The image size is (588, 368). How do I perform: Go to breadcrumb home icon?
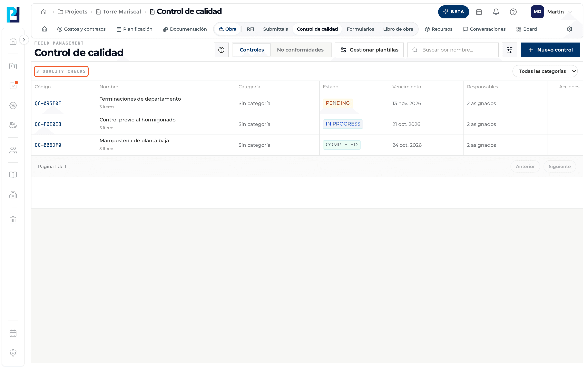click(x=44, y=12)
